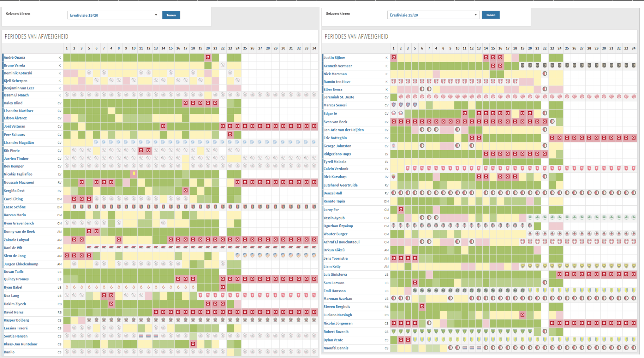Open André Onana's player profile link
The width and height of the screenshot is (644, 358).
click(x=14, y=57)
